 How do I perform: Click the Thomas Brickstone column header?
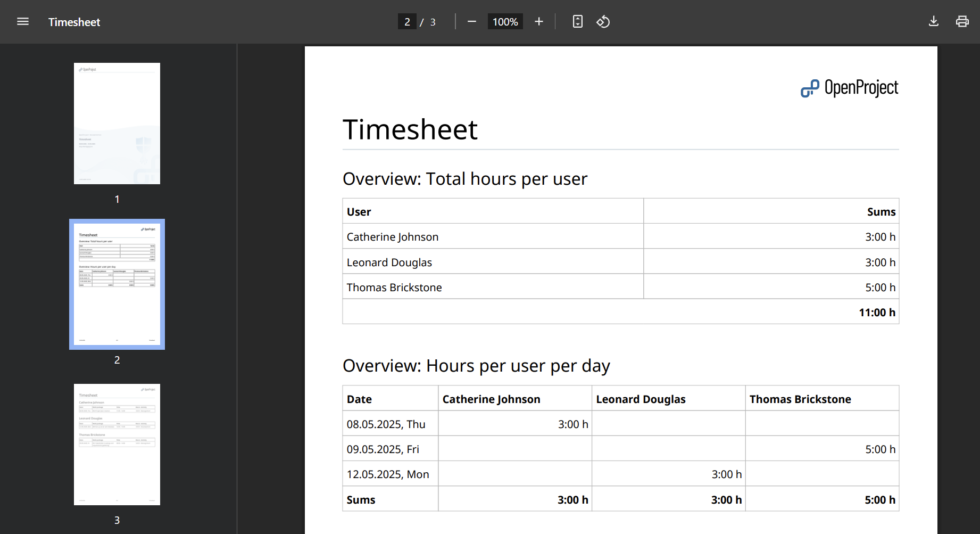click(800, 398)
